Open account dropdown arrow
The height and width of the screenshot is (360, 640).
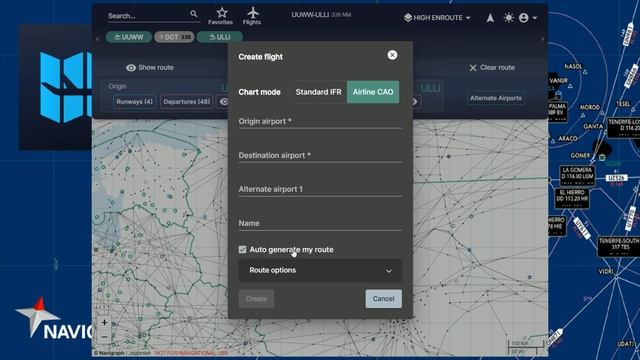[535, 18]
